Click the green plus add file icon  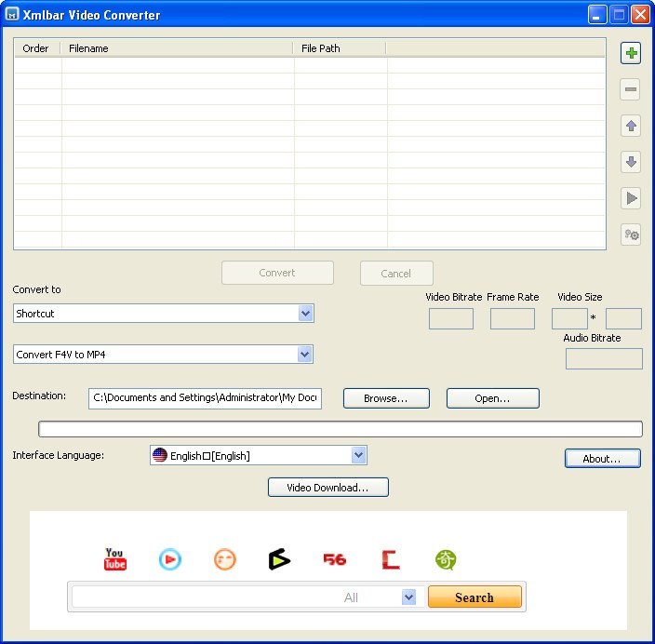(x=631, y=53)
